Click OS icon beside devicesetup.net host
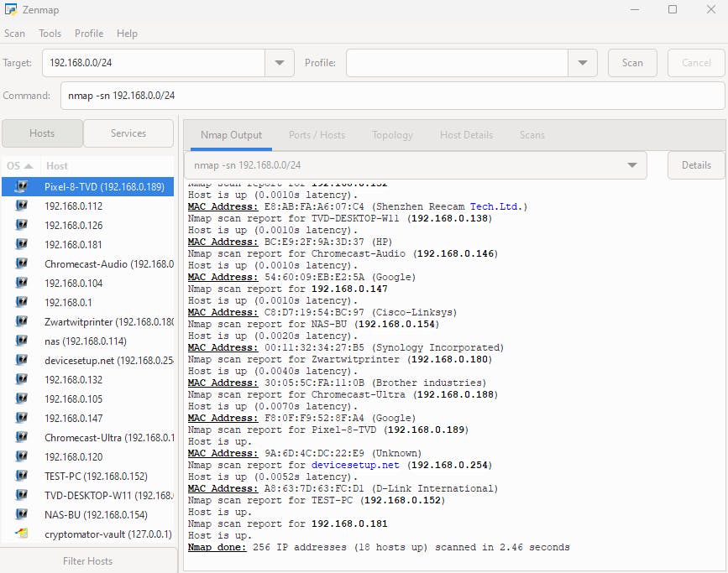The image size is (728, 573). (21, 360)
